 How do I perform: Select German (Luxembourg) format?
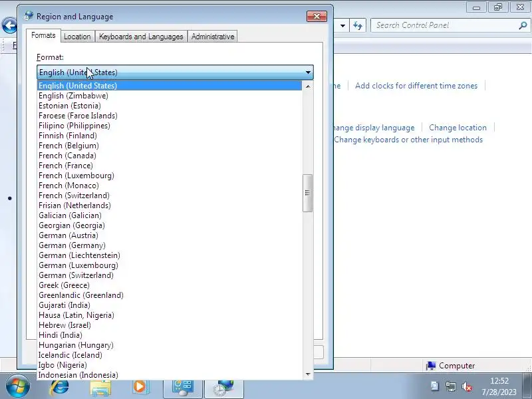(169, 265)
